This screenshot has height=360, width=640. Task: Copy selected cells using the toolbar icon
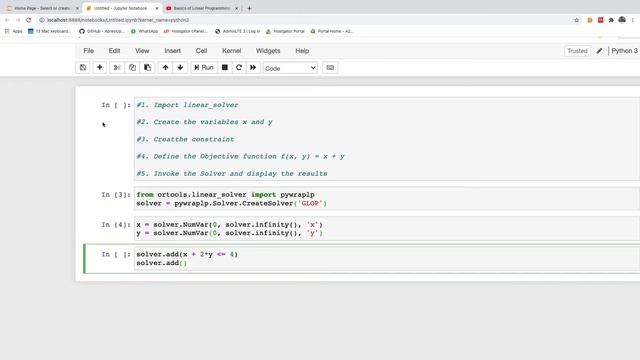coord(132,68)
